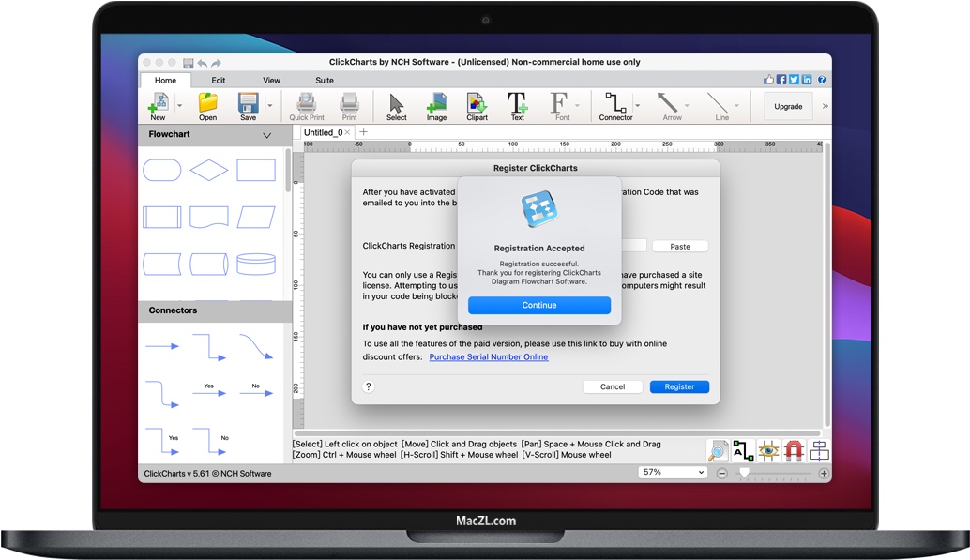The width and height of the screenshot is (970, 560).
Task: Open the Font dropdown arrow
Action: click(577, 106)
